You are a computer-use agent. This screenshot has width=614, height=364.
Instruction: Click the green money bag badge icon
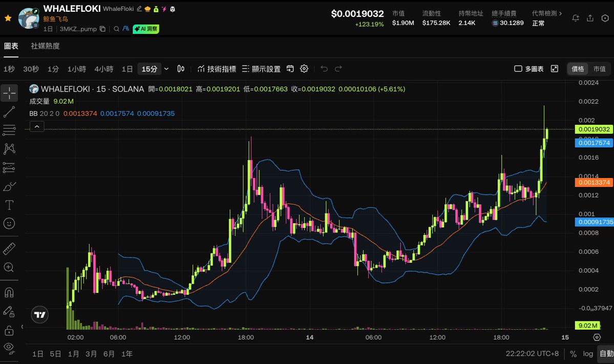pos(156,9)
